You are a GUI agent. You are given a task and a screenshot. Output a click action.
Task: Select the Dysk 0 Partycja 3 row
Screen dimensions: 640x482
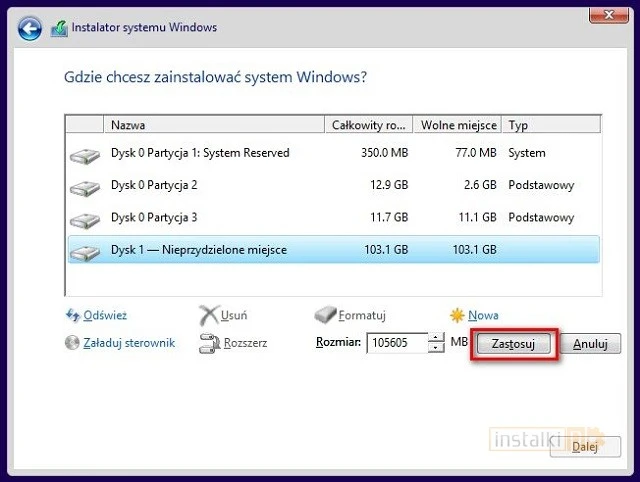click(x=333, y=217)
